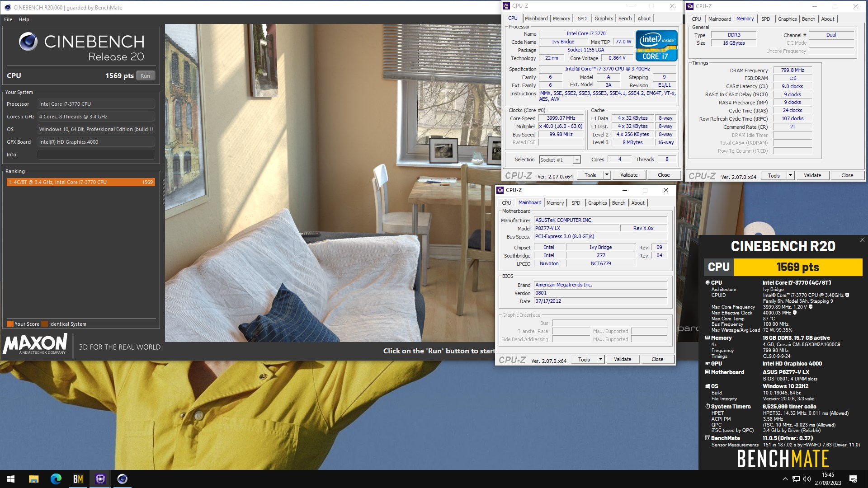Click the CPU section icon in BenchMate panel
This screenshot has width=868, height=488.
708,282
